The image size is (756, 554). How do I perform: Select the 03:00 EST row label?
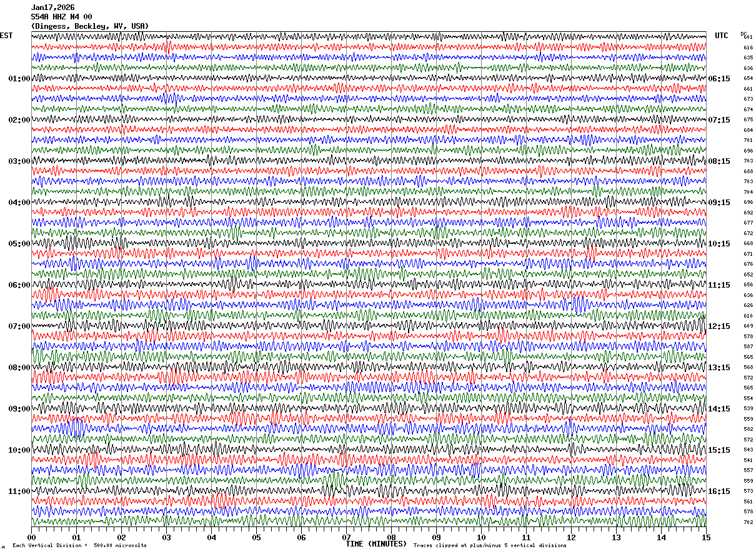tap(19, 161)
